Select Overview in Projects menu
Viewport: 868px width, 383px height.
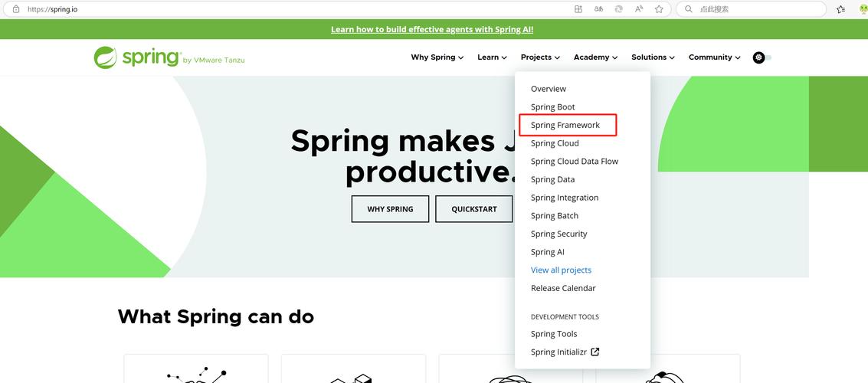tap(549, 89)
